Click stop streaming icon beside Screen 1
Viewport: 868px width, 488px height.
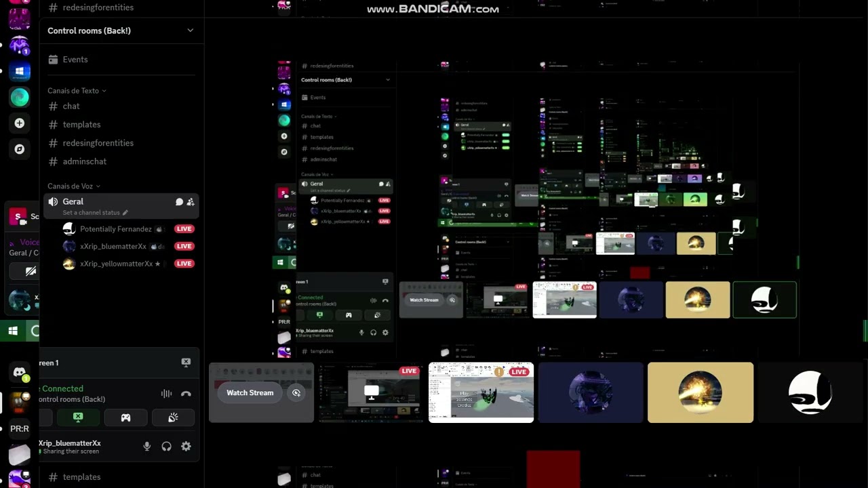coord(186,363)
